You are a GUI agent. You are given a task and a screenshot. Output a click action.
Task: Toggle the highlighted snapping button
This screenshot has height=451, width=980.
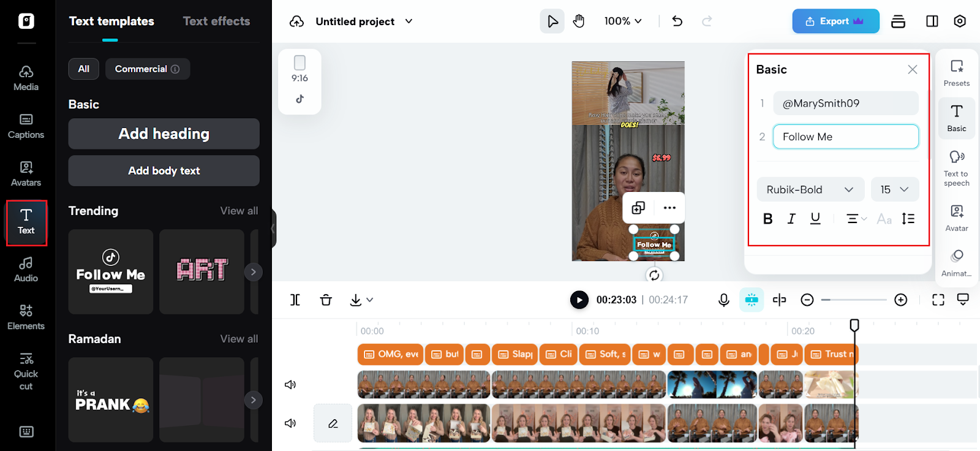pyautogui.click(x=752, y=300)
